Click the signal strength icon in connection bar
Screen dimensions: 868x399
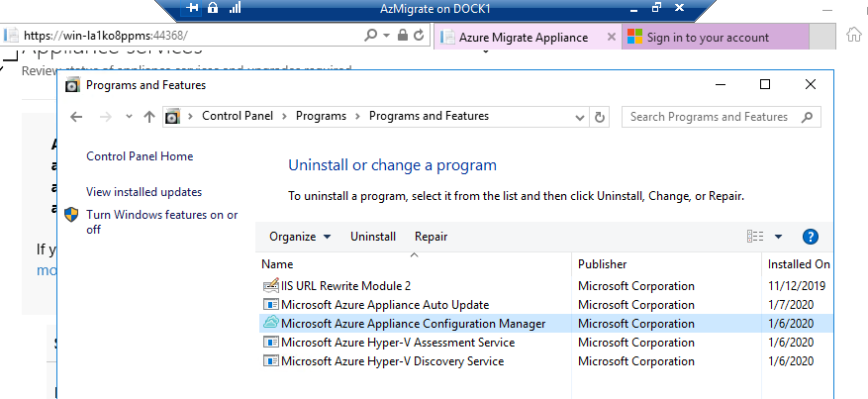[235, 8]
